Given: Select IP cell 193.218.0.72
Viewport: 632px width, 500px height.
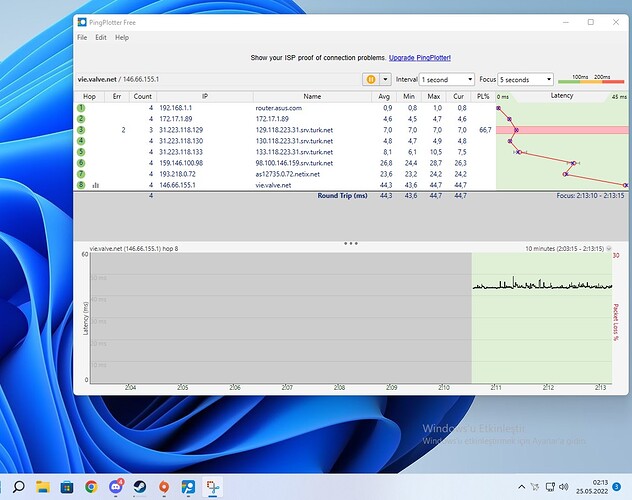Looking at the screenshot, I should coord(177,174).
